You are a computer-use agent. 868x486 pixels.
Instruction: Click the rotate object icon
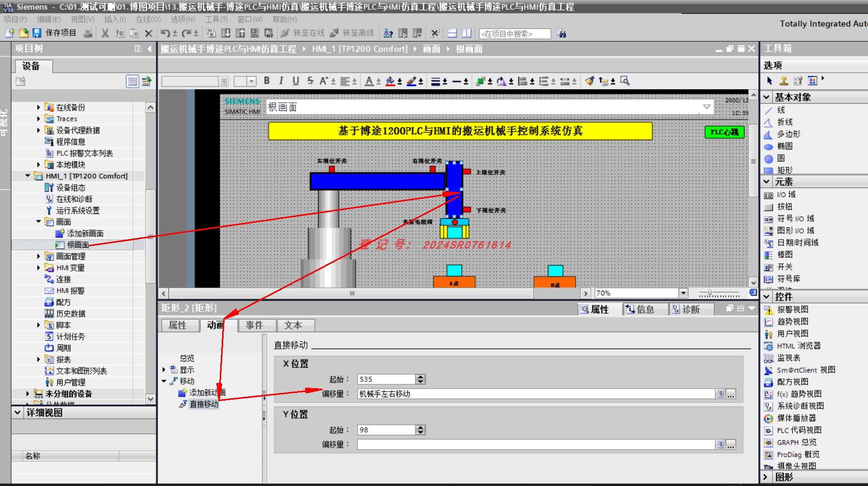pyautogui.click(x=501, y=81)
